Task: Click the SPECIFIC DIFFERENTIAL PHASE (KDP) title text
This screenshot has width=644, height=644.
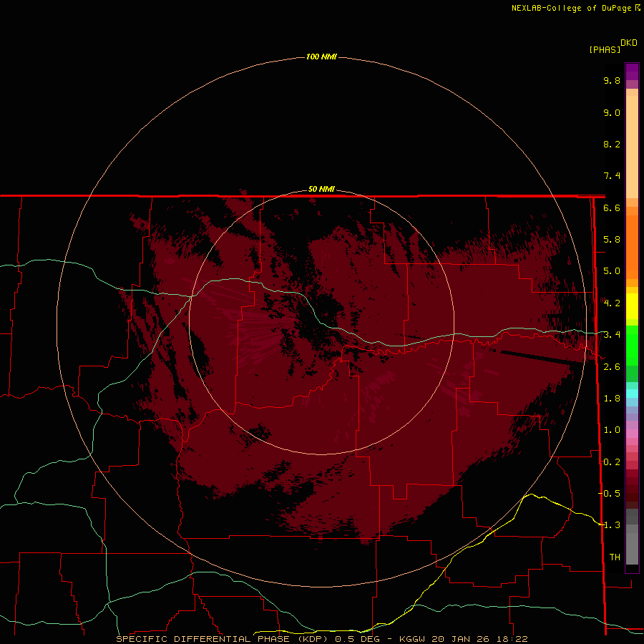Action: [x=223, y=639]
